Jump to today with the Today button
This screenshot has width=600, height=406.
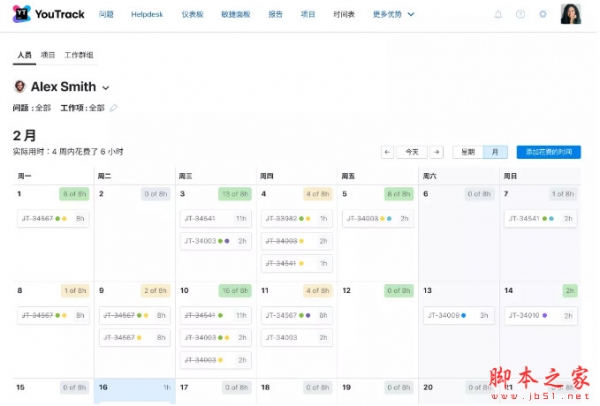point(412,152)
